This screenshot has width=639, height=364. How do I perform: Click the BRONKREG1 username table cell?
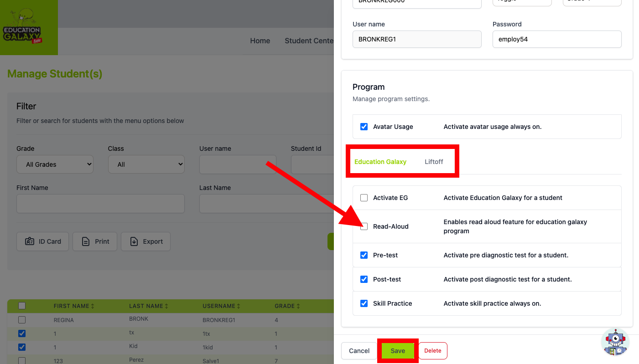(x=219, y=320)
